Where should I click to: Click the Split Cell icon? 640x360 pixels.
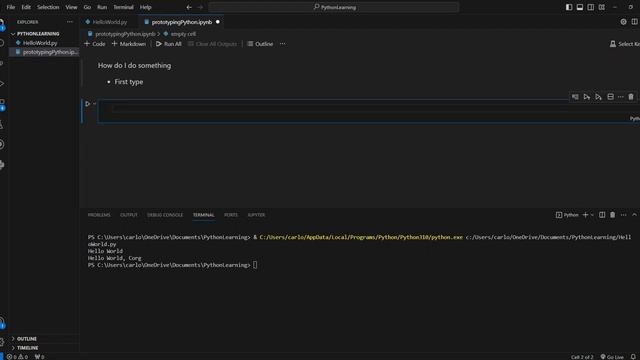coord(610,97)
